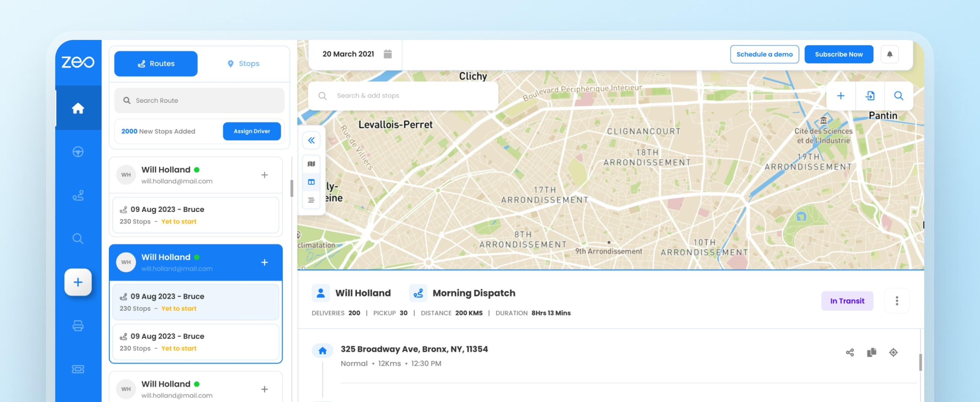980x402 pixels.
Task: Open the calendar date picker icon
Action: [387, 54]
